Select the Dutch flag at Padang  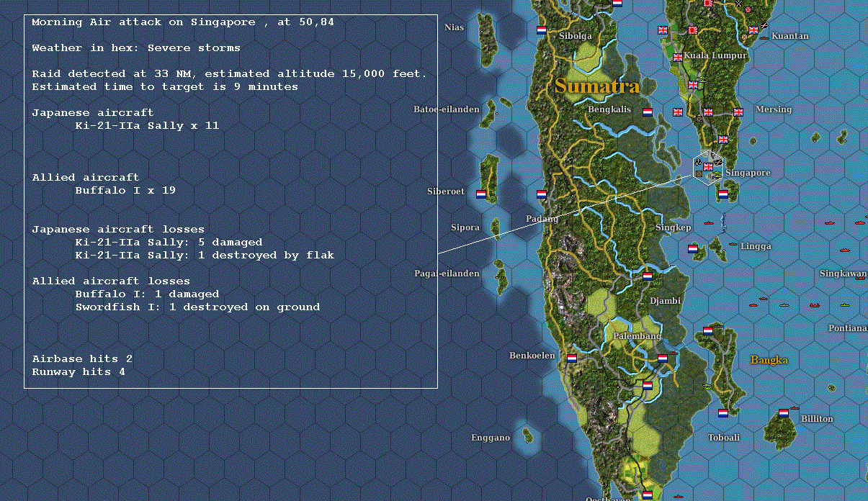pyautogui.click(x=541, y=194)
